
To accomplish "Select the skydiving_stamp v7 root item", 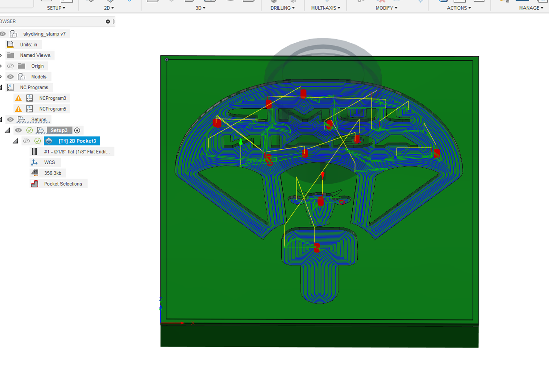I will tap(44, 34).
